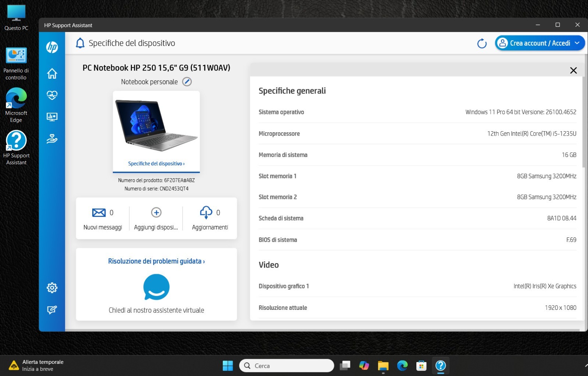Click the Aggiungi disposi... label

pos(156,228)
